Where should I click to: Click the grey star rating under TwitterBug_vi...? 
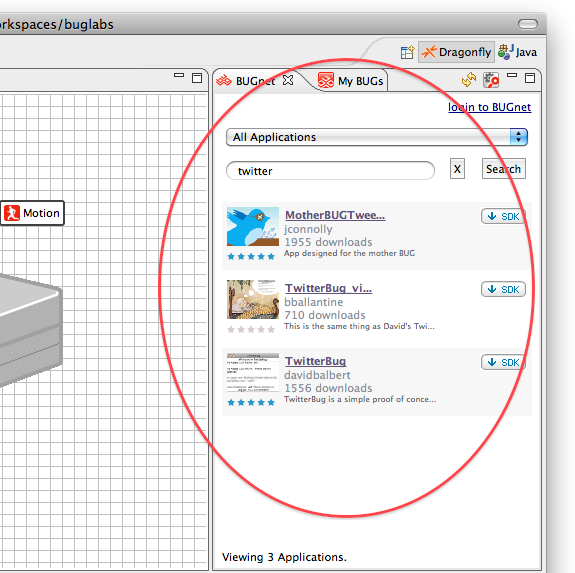[251, 329]
